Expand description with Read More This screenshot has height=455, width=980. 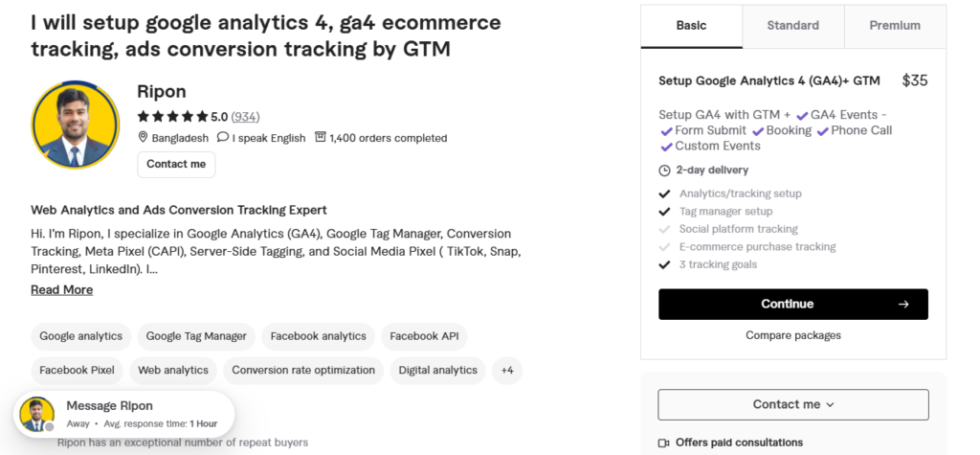(x=62, y=290)
